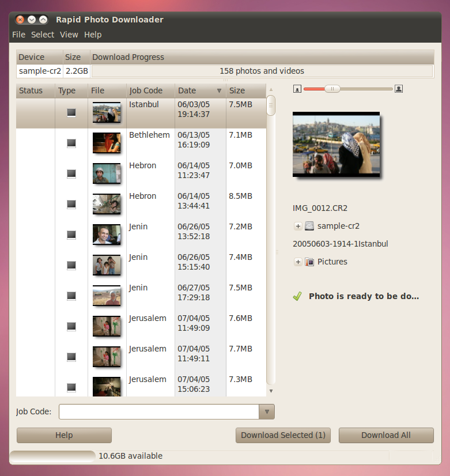Image resolution: width=450 pixels, height=476 pixels.
Task: Click photo type icon for 13:44:41 row
Action: 71,205
